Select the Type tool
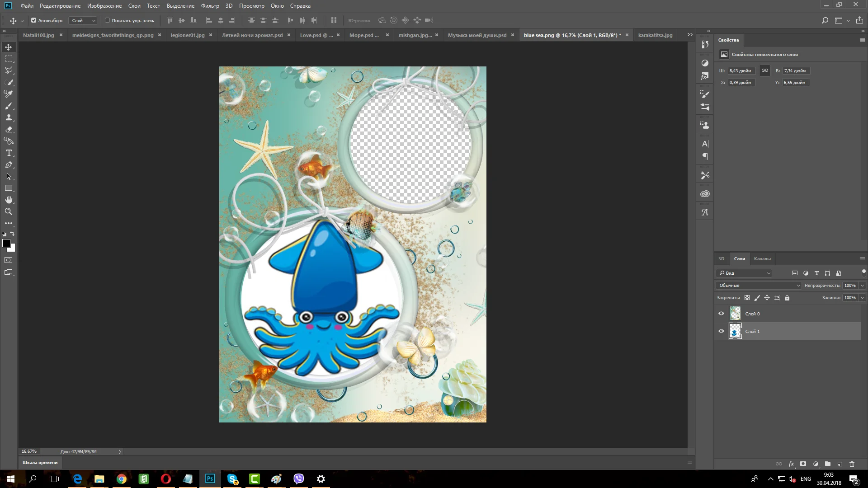 click(9, 153)
